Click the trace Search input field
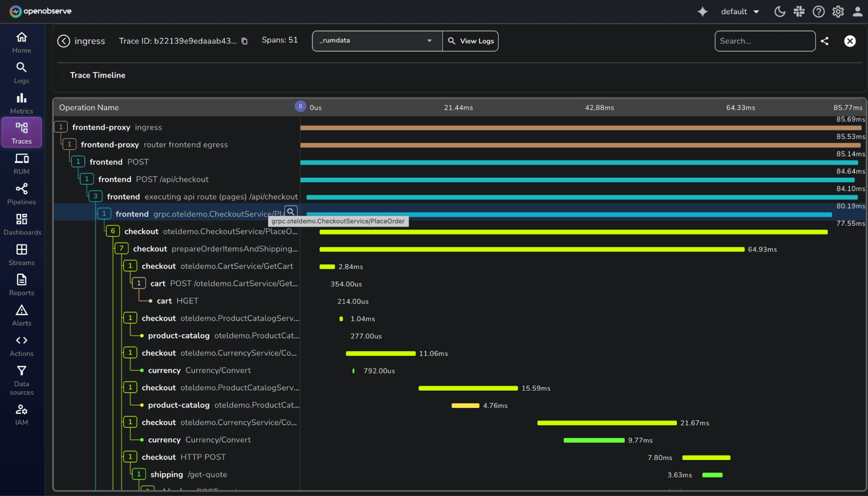 tap(765, 41)
